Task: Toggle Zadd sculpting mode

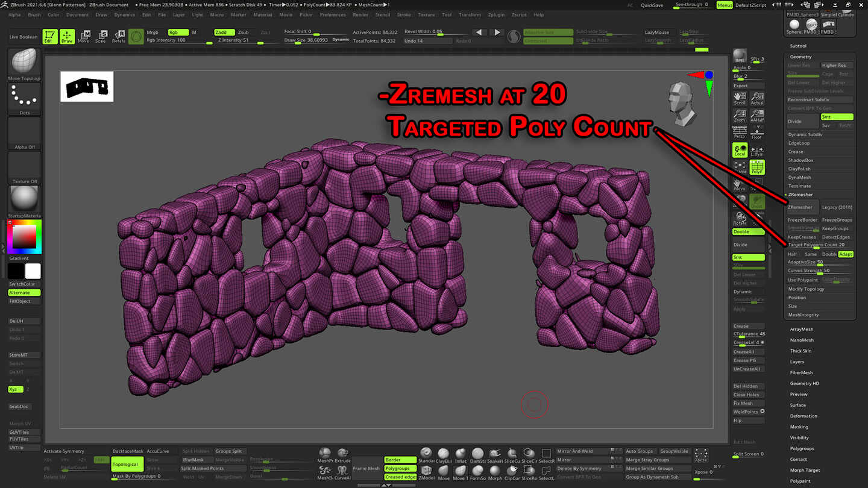Action: [x=224, y=33]
